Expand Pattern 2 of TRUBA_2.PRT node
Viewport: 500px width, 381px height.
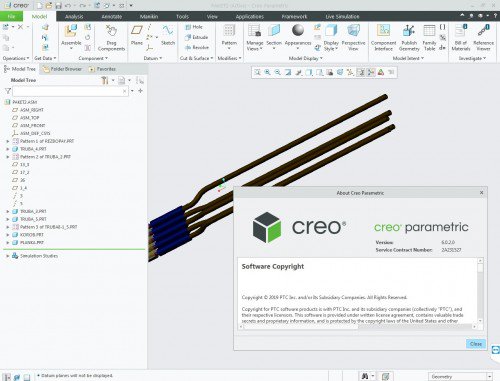8,157
